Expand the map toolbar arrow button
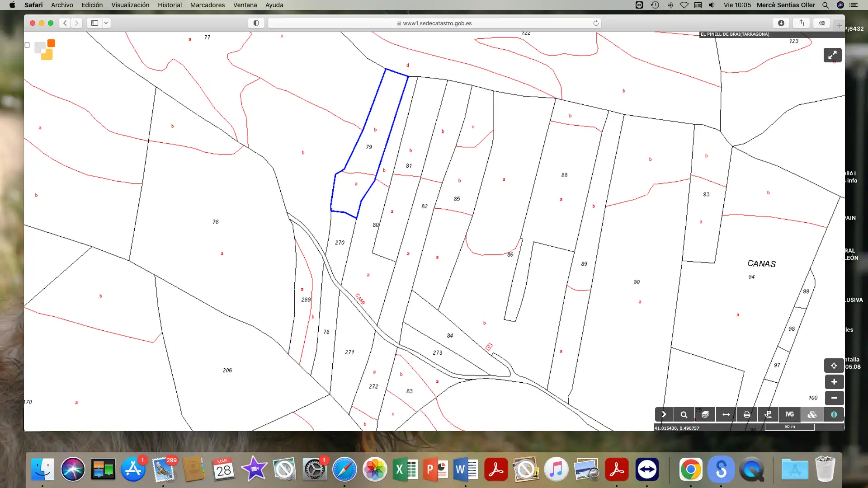Viewport: 868px width, 488px height. point(664,414)
